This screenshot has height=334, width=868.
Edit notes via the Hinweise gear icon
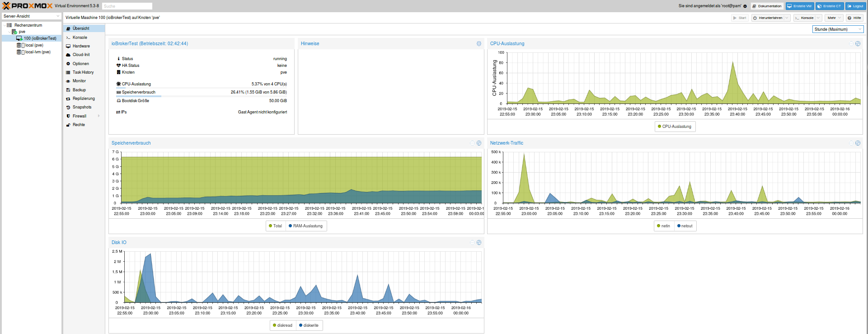point(479,44)
